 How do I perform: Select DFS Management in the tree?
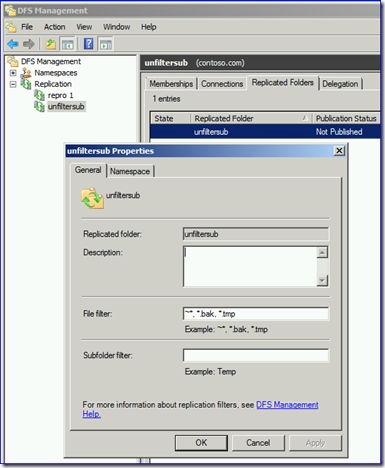pyautogui.click(x=51, y=61)
